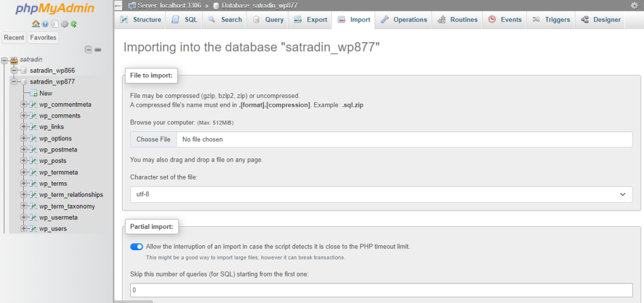The height and width of the screenshot is (303, 644).
Task: Open the Operations tab
Action: click(x=403, y=19)
